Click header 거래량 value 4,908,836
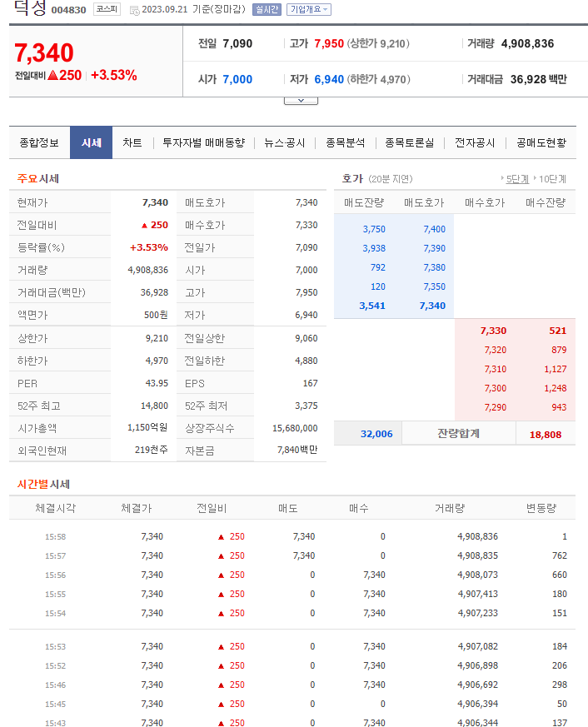This screenshot has width=588, height=727. (x=528, y=43)
